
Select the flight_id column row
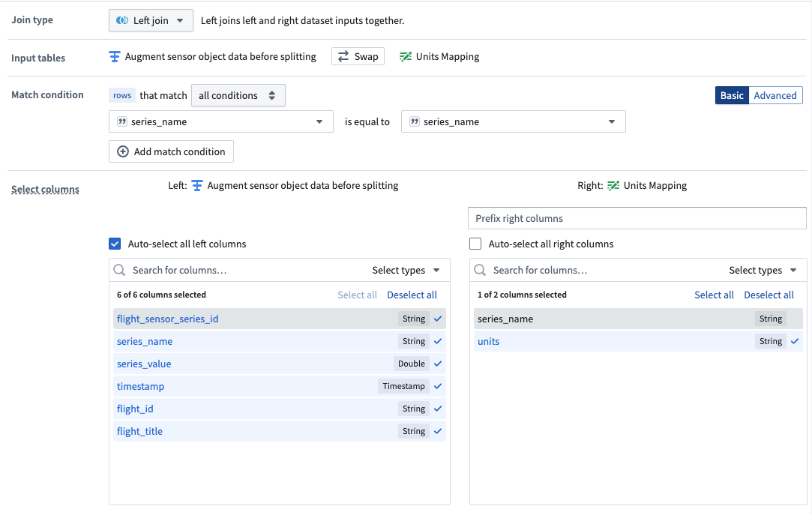click(x=280, y=409)
